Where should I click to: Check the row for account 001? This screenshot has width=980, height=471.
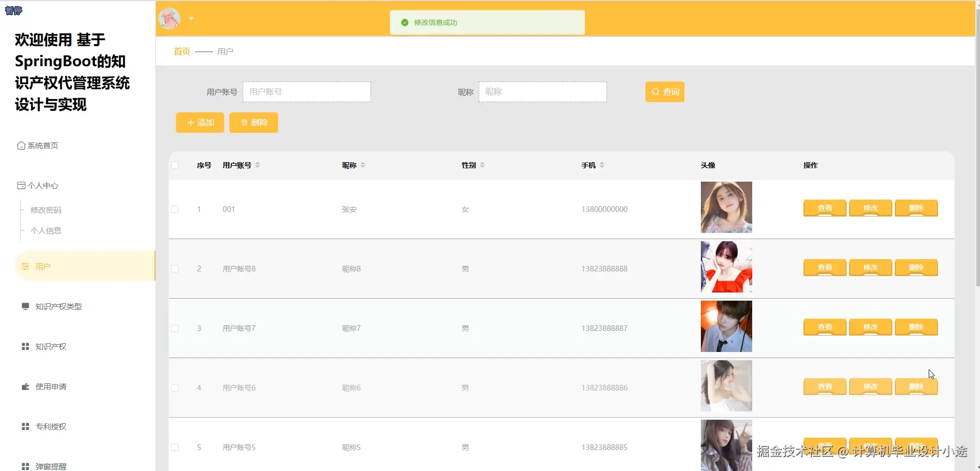pos(175,209)
